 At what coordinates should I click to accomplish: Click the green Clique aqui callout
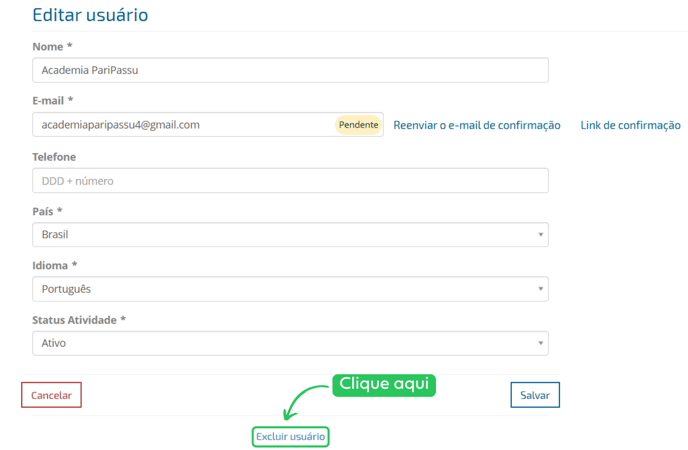pyautogui.click(x=384, y=384)
